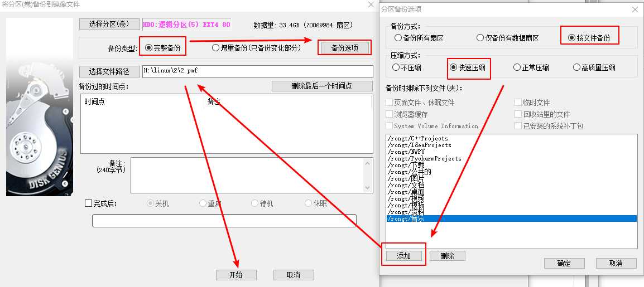
Task: Click 删除 to remove excluded folder
Action: click(447, 256)
